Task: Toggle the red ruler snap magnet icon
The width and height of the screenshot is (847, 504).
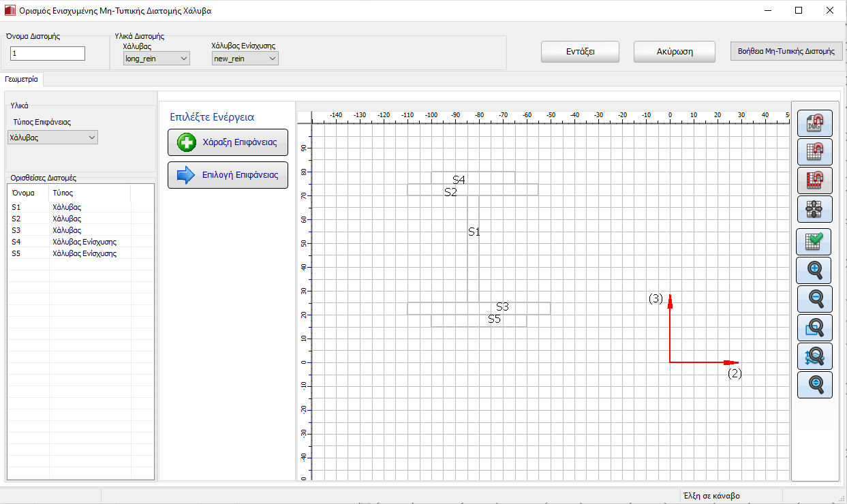Action: point(814,180)
